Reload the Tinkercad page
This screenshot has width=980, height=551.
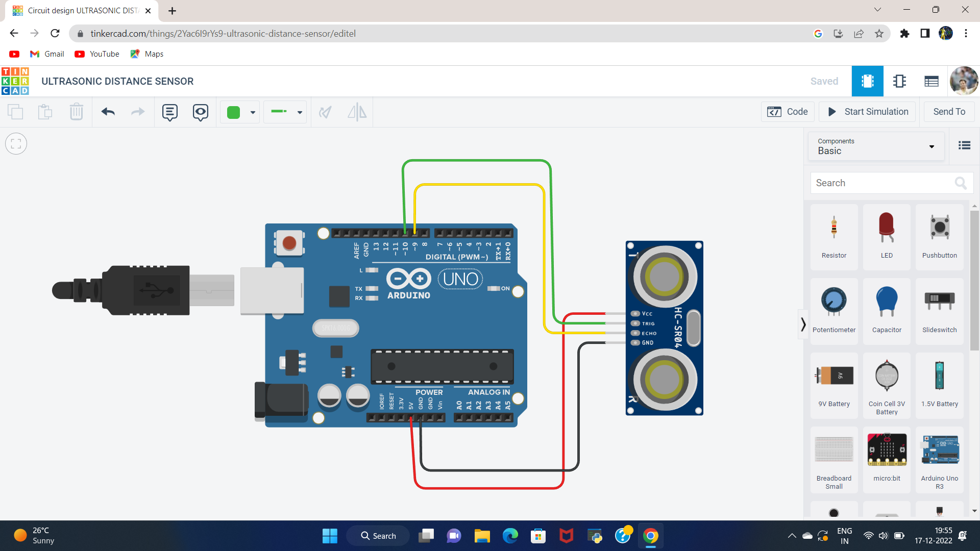(55, 33)
